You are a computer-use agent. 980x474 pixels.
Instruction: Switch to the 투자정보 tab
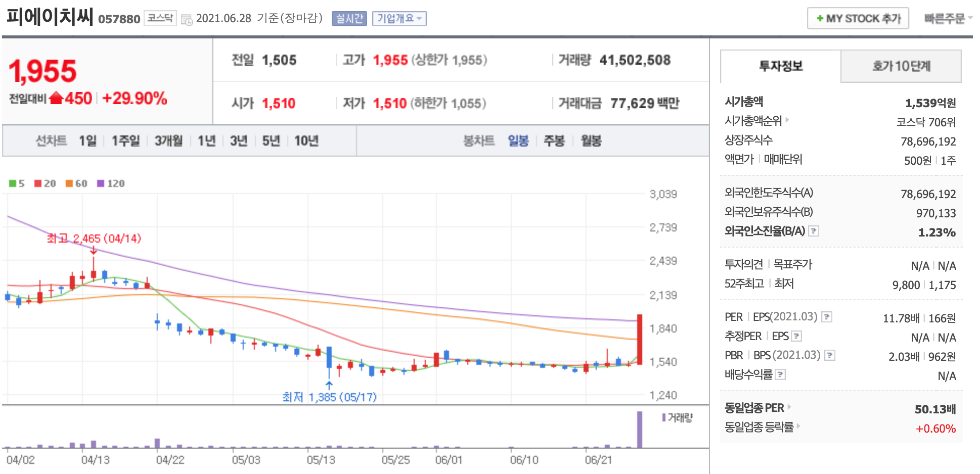click(780, 66)
